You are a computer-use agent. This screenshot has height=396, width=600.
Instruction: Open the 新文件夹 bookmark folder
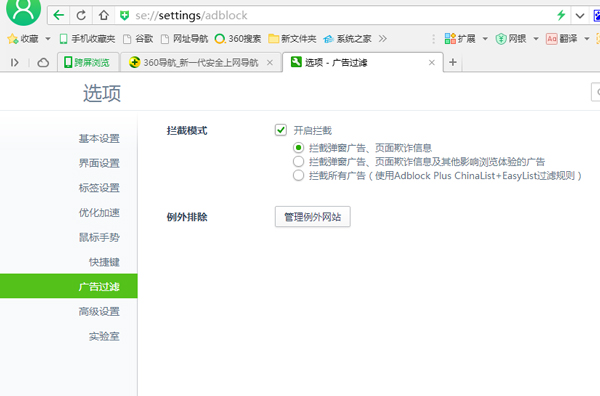pos(292,39)
